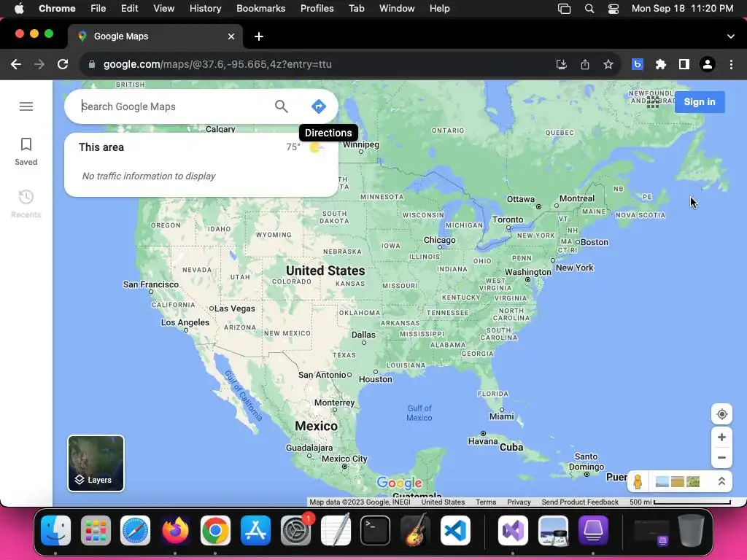This screenshot has height=560, width=747.
Task: Open Chrome three-dot menu
Action: tap(731, 64)
